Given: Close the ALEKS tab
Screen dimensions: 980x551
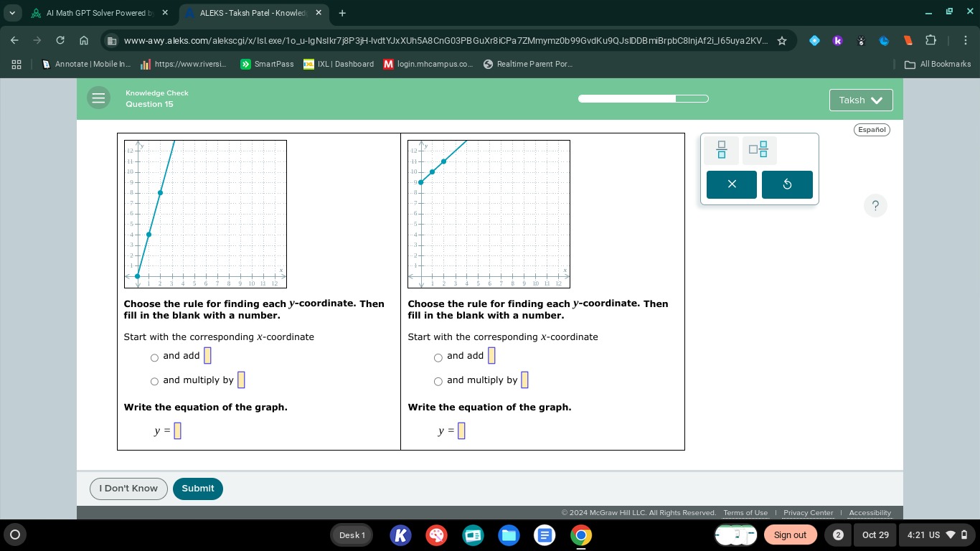Looking at the screenshot, I should pos(319,13).
